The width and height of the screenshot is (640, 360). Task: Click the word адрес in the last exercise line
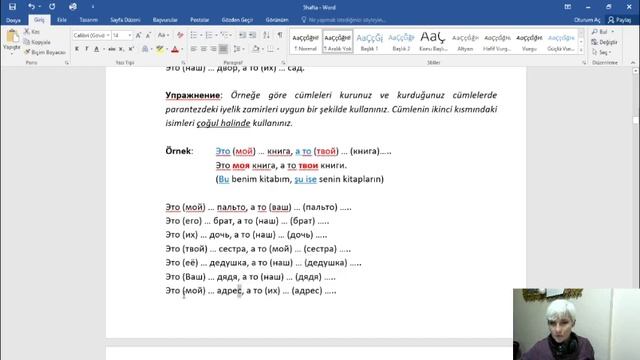(x=229, y=291)
